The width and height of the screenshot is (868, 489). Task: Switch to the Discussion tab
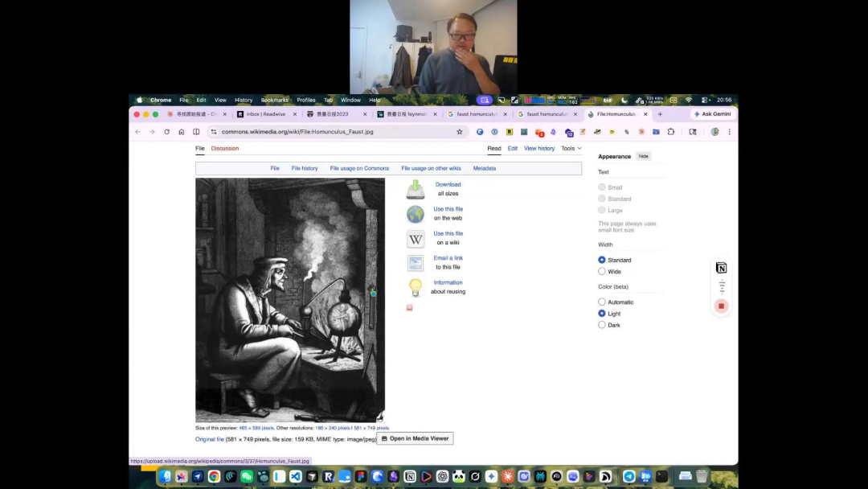click(225, 149)
